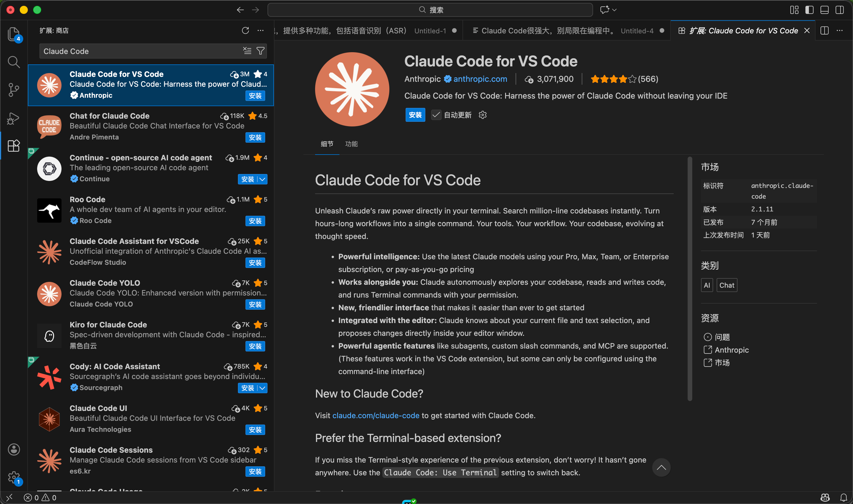This screenshot has height=504, width=853.
Task: Toggle the primary sidebar visibility
Action: [x=809, y=10]
